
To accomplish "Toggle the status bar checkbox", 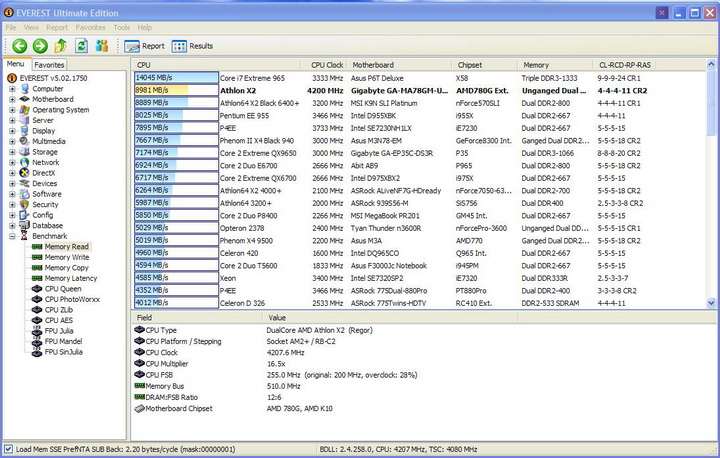I will [8, 449].
